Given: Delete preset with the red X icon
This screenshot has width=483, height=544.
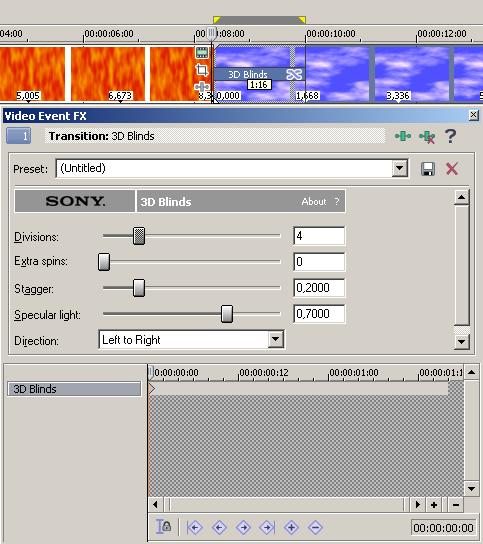Looking at the screenshot, I should 452,169.
